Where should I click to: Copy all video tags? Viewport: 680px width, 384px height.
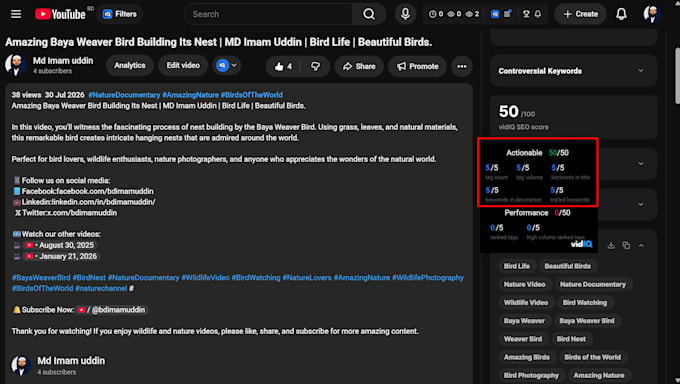[626, 246]
